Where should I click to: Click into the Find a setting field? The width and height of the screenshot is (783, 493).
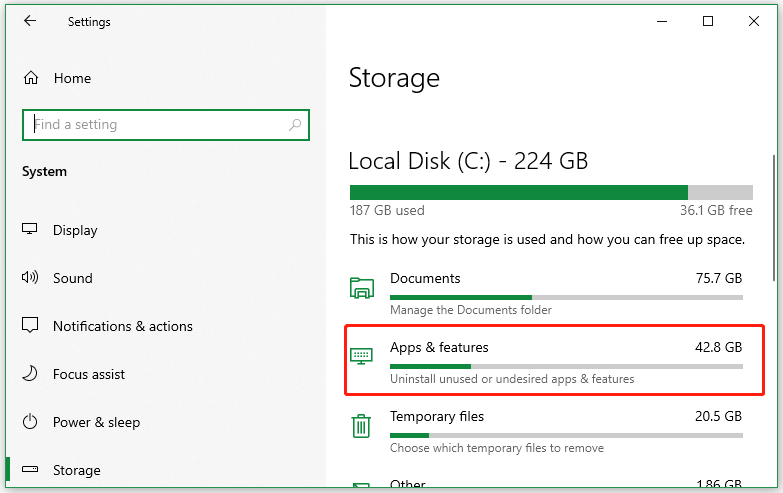[x=166, y=125]
